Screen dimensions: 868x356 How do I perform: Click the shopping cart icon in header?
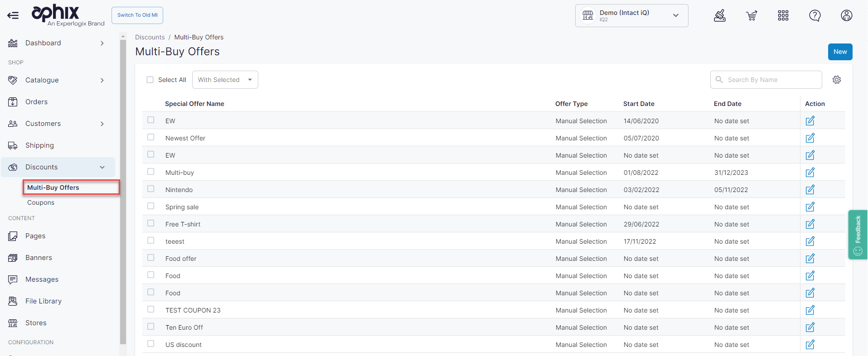[x=751, y=16]
